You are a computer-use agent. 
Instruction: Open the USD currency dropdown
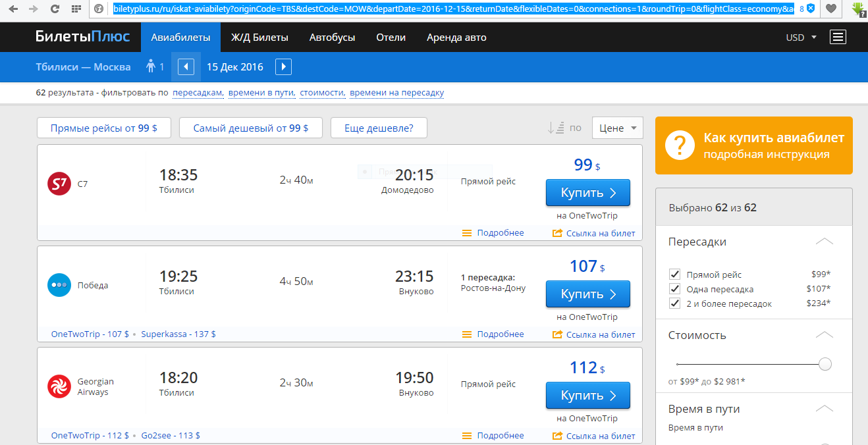pos(801,38)
